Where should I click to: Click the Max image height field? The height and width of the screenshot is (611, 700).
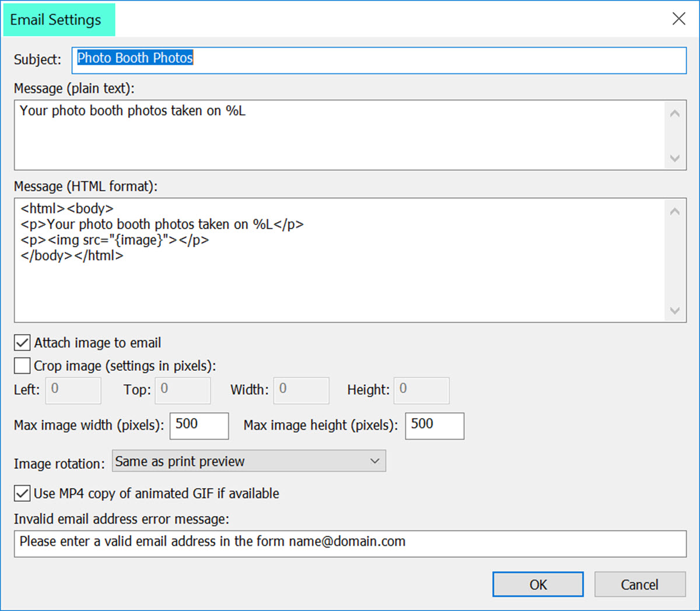coord(435,426)
